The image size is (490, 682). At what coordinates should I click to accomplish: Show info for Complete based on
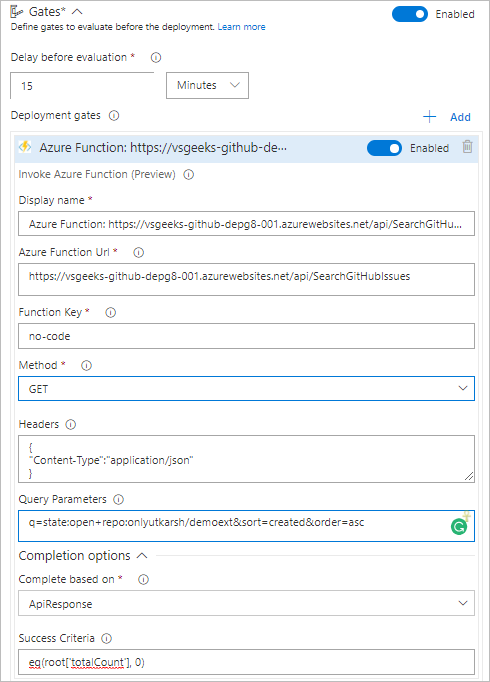(x=143, y=579)
